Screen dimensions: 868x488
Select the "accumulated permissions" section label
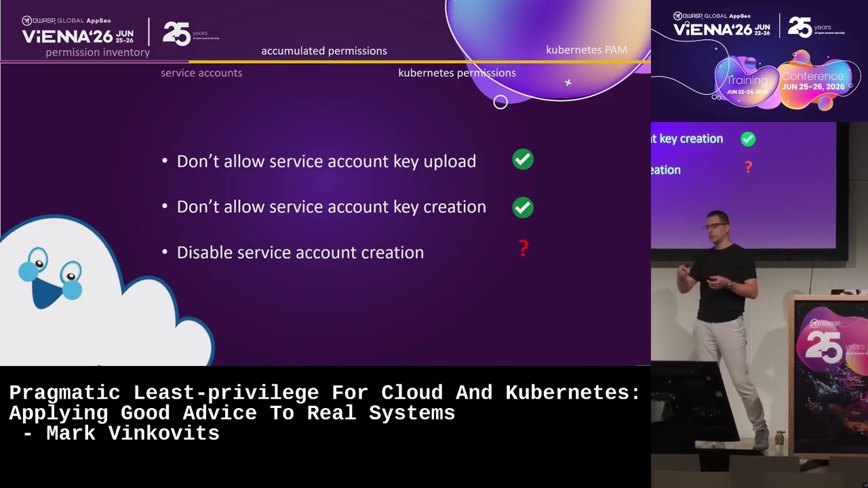point(324,51)
